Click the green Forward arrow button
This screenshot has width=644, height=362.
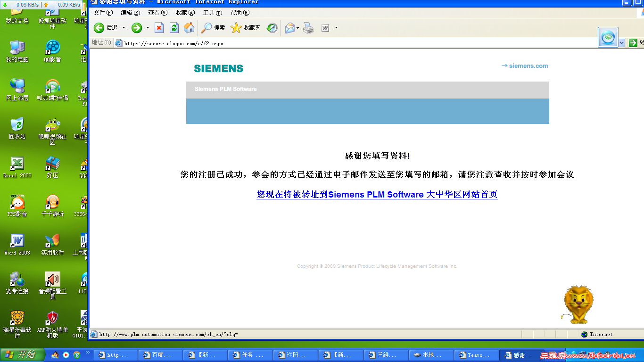pyautogui.click(x=137, y=28)
